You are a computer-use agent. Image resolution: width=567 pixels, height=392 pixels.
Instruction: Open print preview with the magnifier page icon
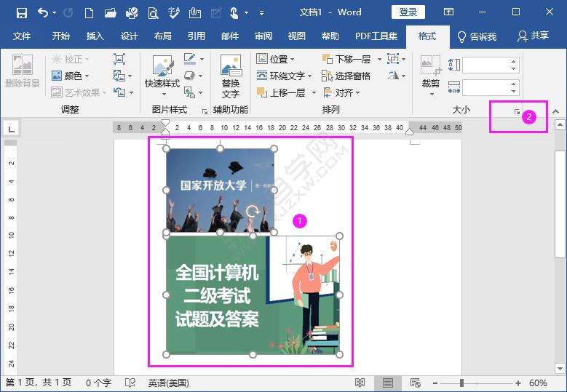click(x=153, y=13)
